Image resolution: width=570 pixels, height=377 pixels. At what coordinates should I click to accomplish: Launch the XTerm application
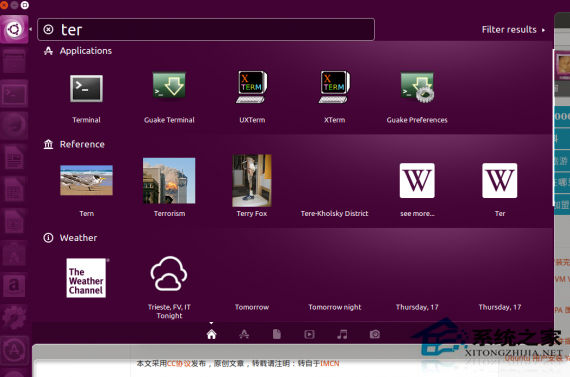point(334,87)
